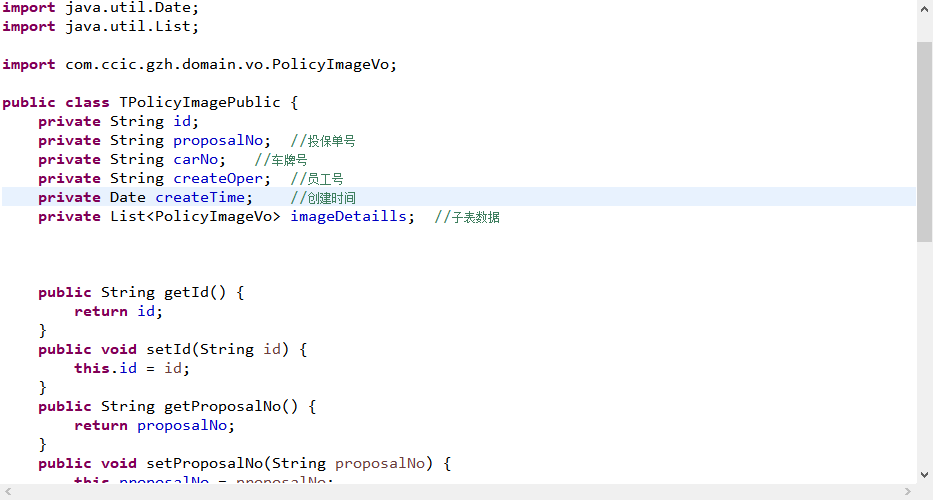The image size is (933, 500).
Task: Click the 'return id;' statement
Action: click(x=118, y=311)
